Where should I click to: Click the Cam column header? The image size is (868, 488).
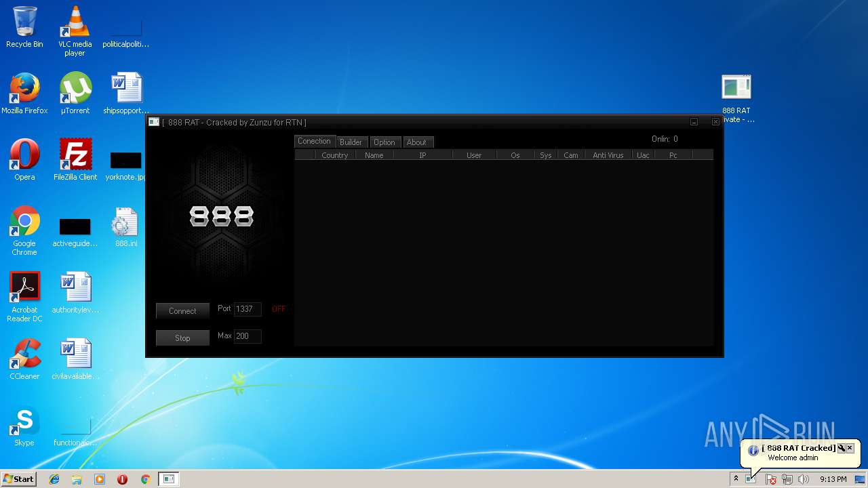click(571, 155)
